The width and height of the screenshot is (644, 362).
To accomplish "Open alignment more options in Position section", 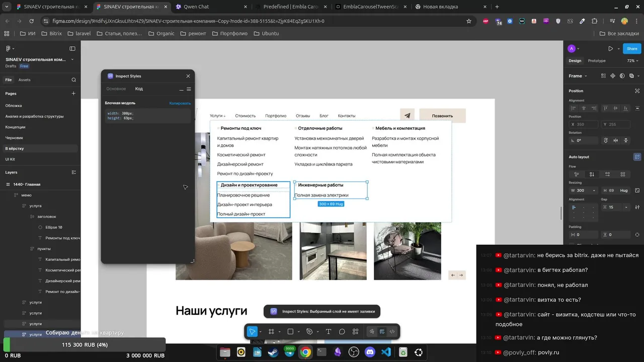I will click(637, 108).
